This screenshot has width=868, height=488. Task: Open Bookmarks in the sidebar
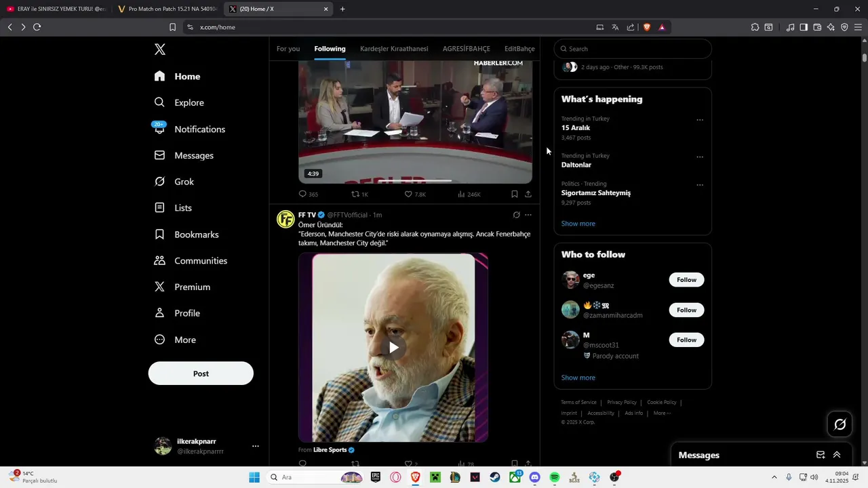coord(186,235)
